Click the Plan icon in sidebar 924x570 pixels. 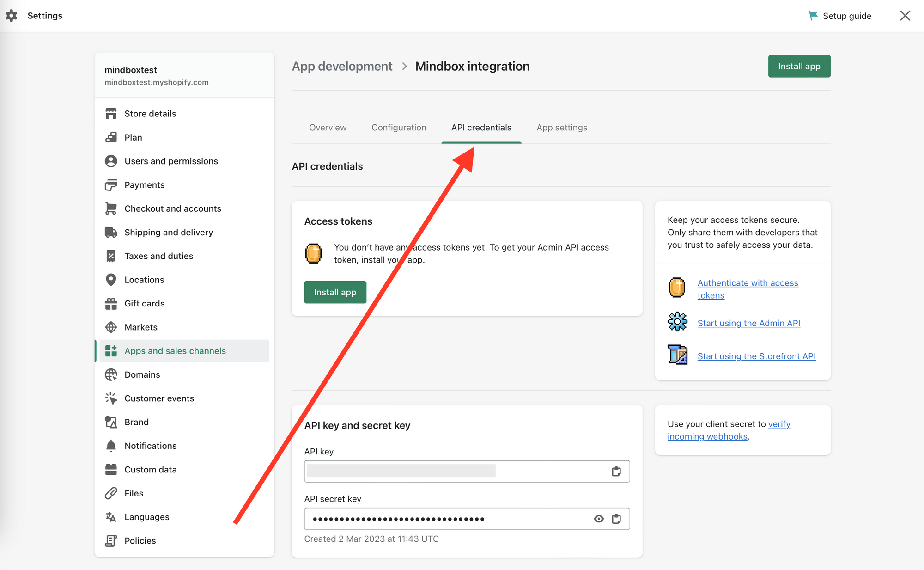[x=111, y=137]
